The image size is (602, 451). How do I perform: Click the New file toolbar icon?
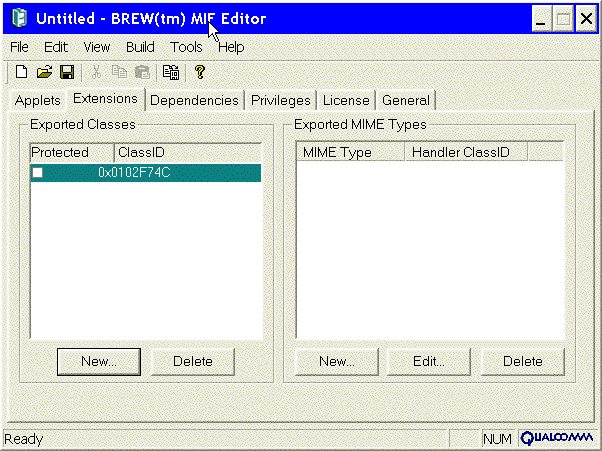pyautogui.click(x=22, y=72)
